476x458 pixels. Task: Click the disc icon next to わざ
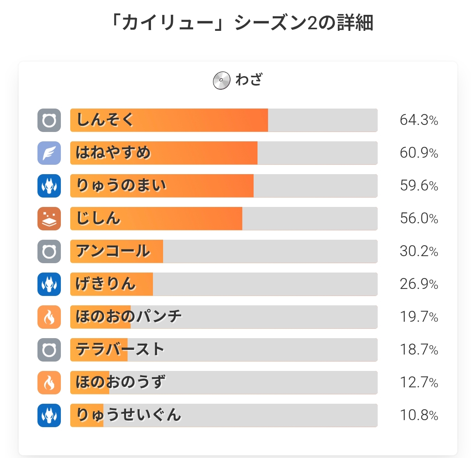click(x=221, y=80)
